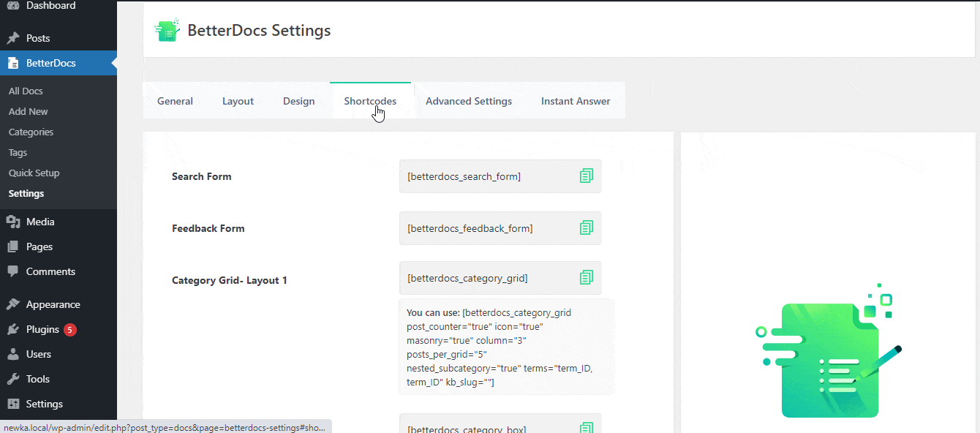Open the Design tab
This screenshot has height=433, width=980.
coord(298,101)
